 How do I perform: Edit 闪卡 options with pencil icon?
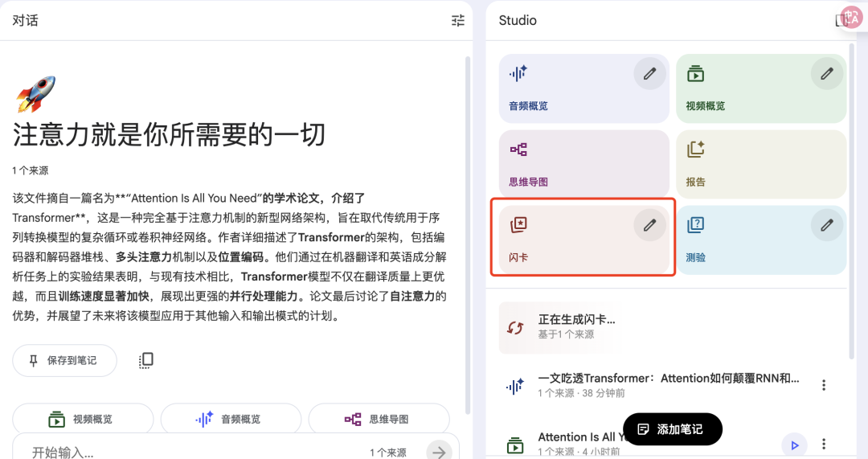click(650, 225)
